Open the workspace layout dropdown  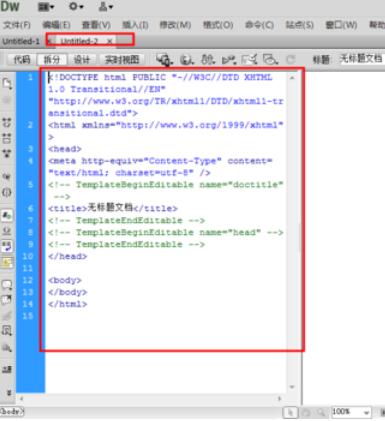click(x=46, y=7)
